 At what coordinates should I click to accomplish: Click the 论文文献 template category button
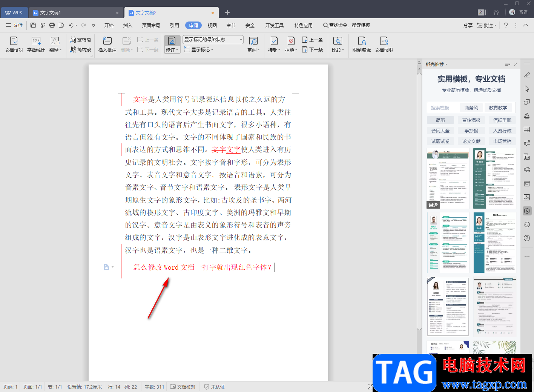coord(471,141)
